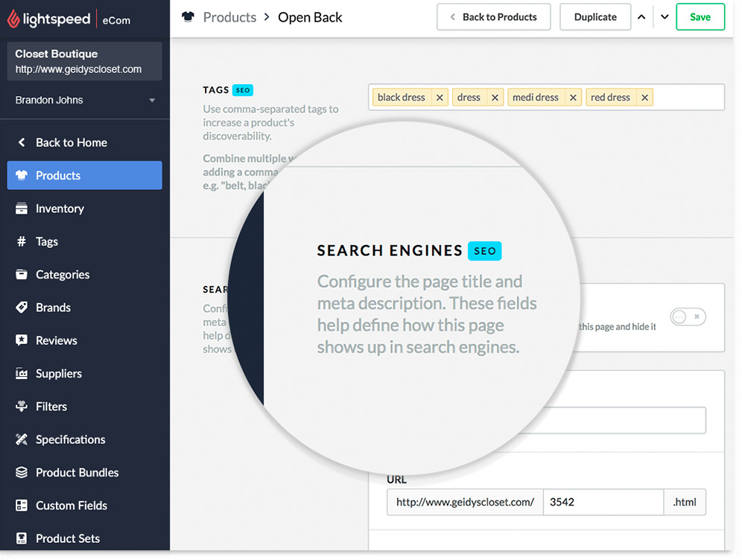Image resolution: width=742 pixels, height=560 pixels.
Task: Click Products in the breadcrumb
Action: click(229, 17)
